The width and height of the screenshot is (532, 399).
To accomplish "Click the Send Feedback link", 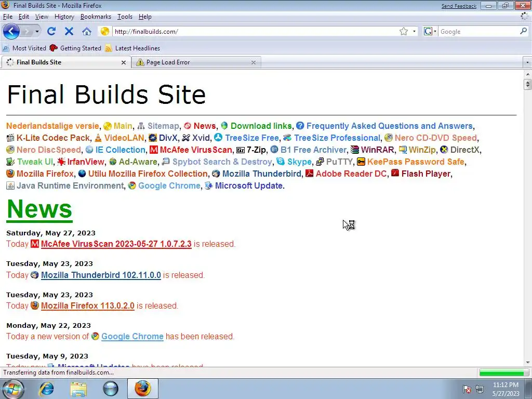I will tap(459, 6).
